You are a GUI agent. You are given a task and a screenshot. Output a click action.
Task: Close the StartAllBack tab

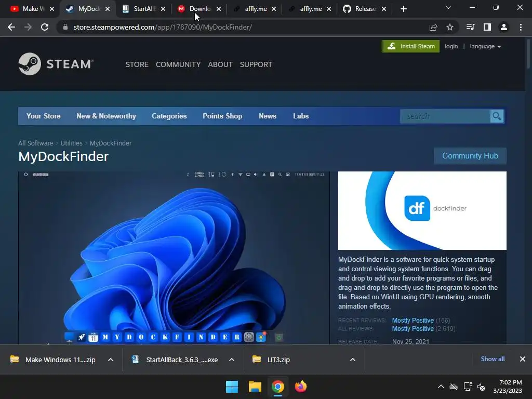point(163,9)
